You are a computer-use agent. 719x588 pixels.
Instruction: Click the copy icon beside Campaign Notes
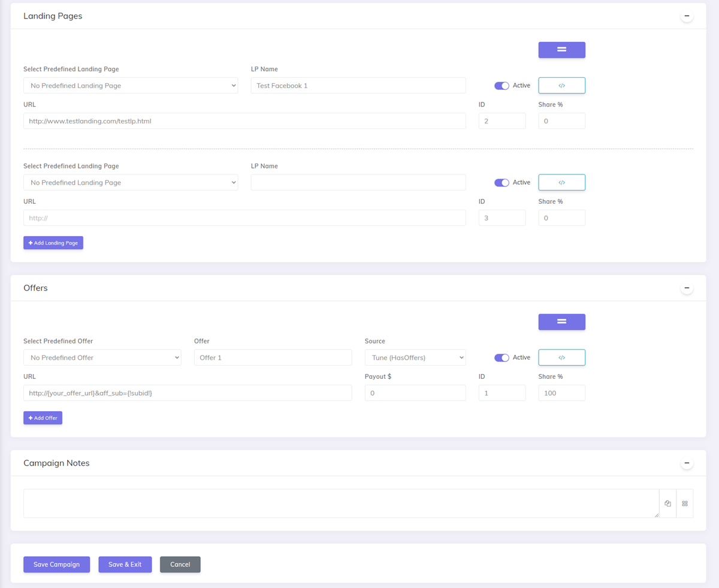[x=667, y=503]
